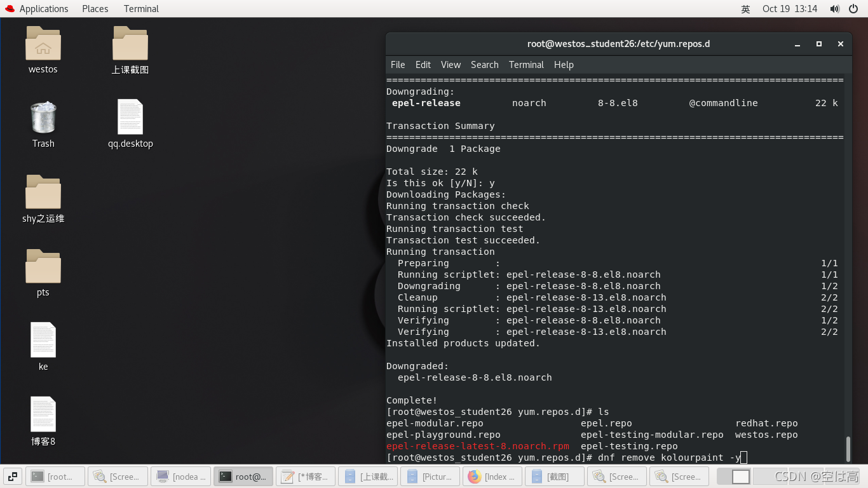Minimize the terminal window
This screenshot has width=868, height=488.
(x=797, y=44)
